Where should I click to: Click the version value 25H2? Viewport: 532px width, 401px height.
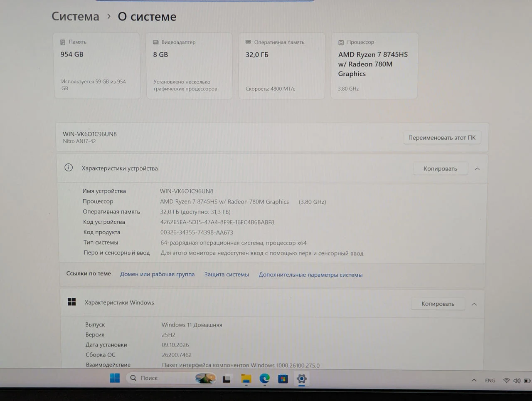click(x=168, y=335)
